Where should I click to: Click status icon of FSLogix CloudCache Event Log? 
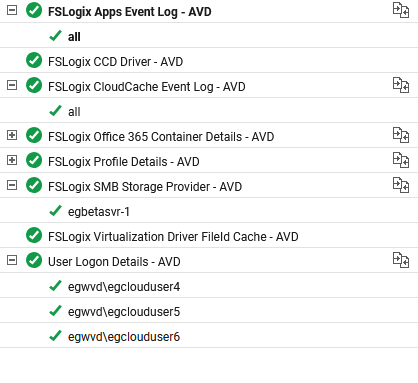point(34,85)
